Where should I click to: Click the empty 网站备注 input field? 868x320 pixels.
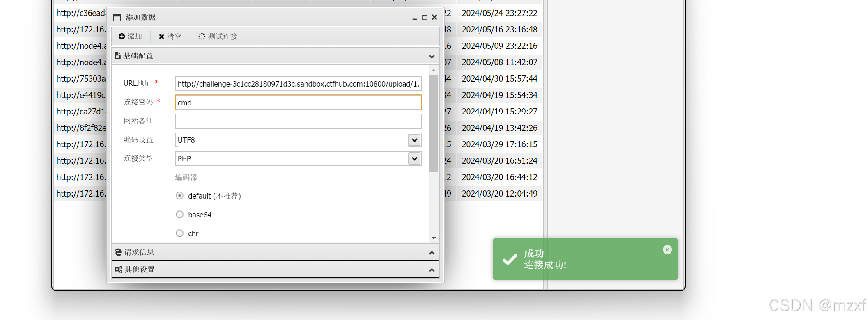[299, 121]
